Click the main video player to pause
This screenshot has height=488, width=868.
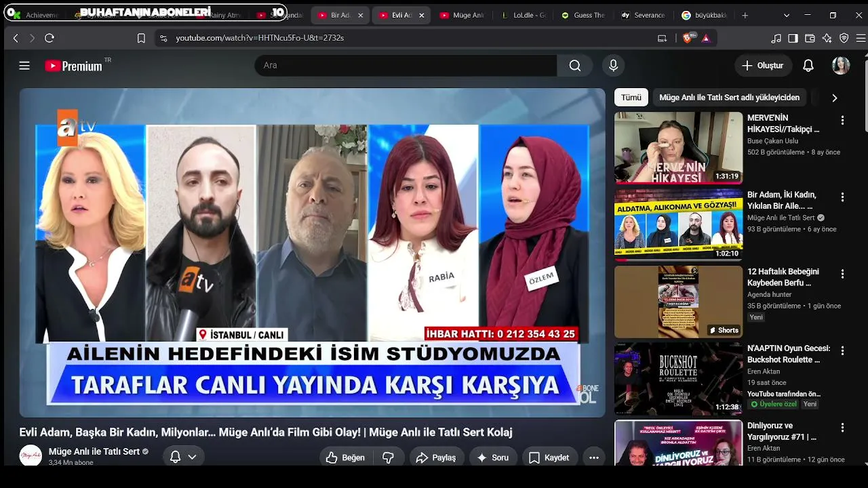312,252
